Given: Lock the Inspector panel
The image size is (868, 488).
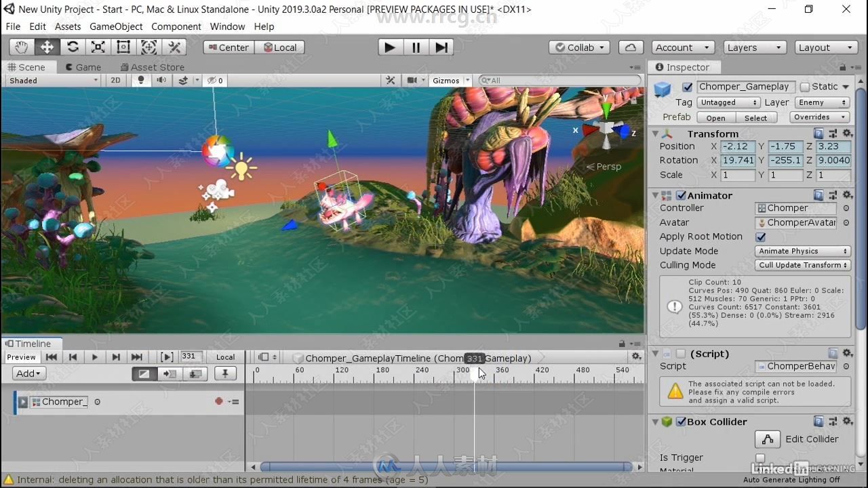Looking at the screenshot, I should tap(842, 67).
